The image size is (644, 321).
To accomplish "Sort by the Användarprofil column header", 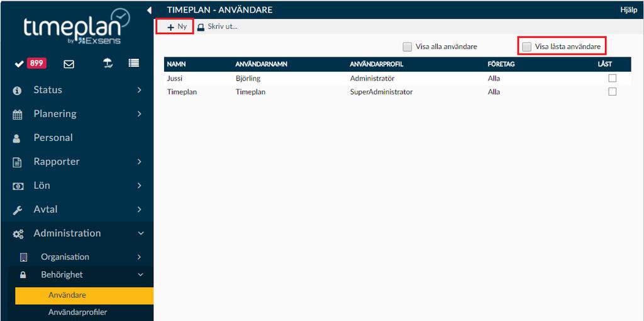I will pyautogui.click(x=377, y=65).
